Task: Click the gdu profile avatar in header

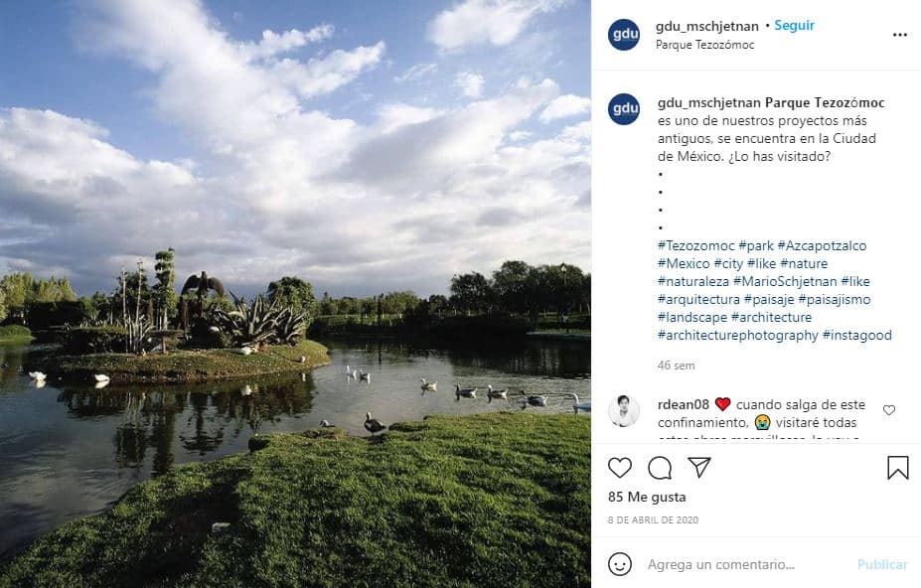Action: pos(624,35)
